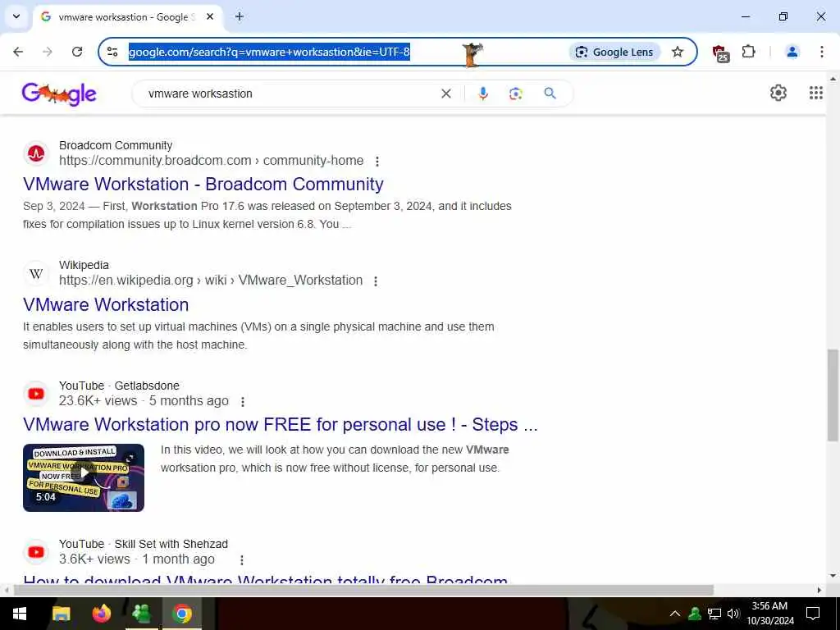The image size is (840, 630).
Task: Switch to Chrome on the taskbar
Action: pyautogui.click(x=181, y=614)
